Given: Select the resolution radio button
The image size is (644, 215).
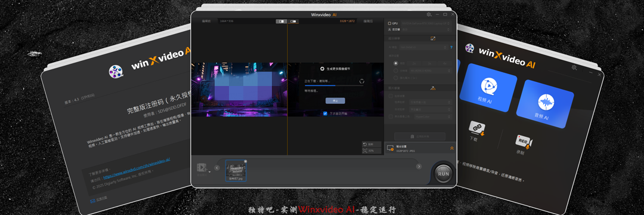Looking at the screenshot, I should (395, 70).
